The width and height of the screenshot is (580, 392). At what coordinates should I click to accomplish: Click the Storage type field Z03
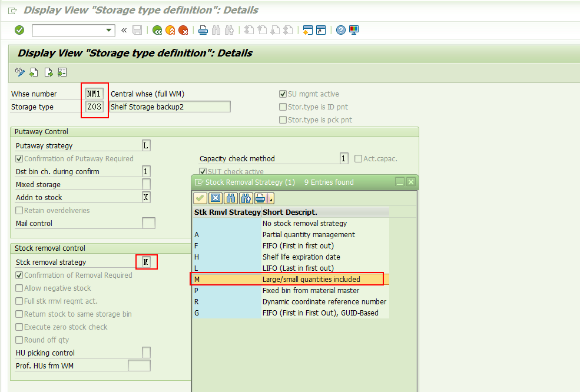pyautogui.click(x=94, y=107)
